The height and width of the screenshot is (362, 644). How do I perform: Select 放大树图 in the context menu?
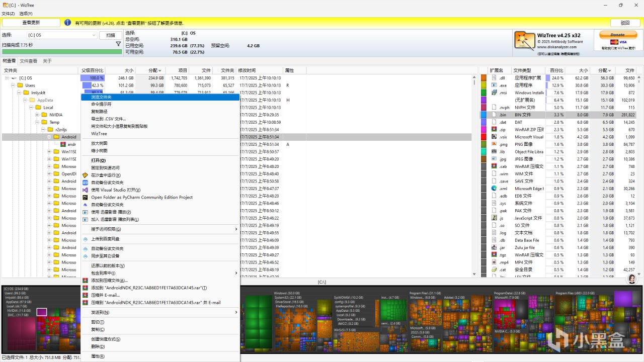pyautogui.click(x=160, y=143)
